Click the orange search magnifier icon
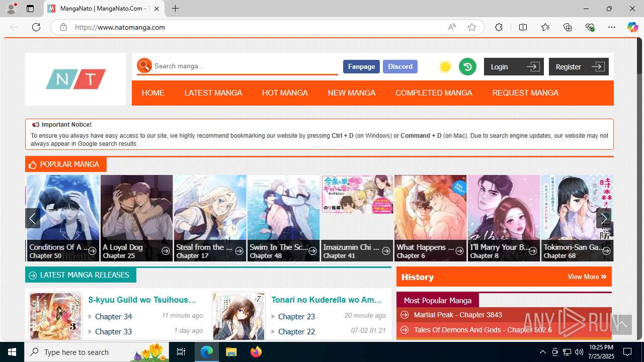Screen dimensions: 644x362 tap(144, 65)
